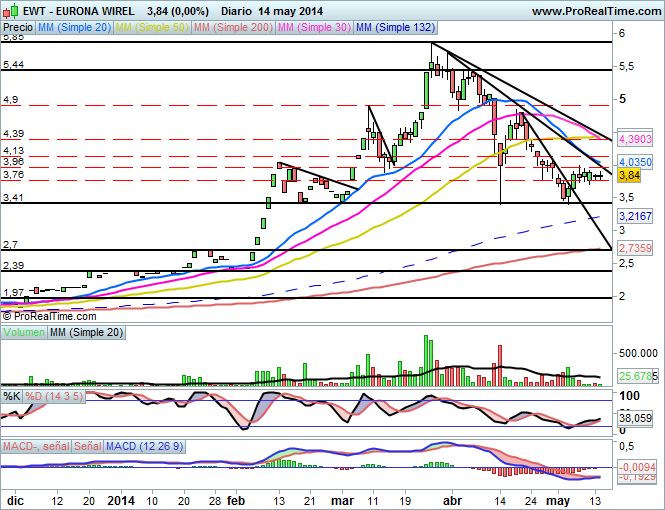Open the MM (Simple 50) indicator settings

pyautogui.click(x=150, y=29)
